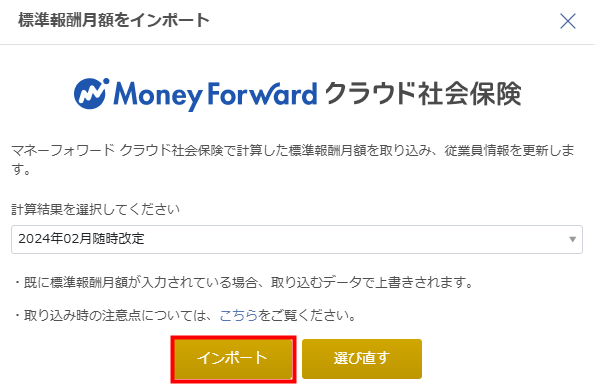The image size is (595, 391).
Task: Click the をご覧ください text after the link
Action: coord(307,315)
